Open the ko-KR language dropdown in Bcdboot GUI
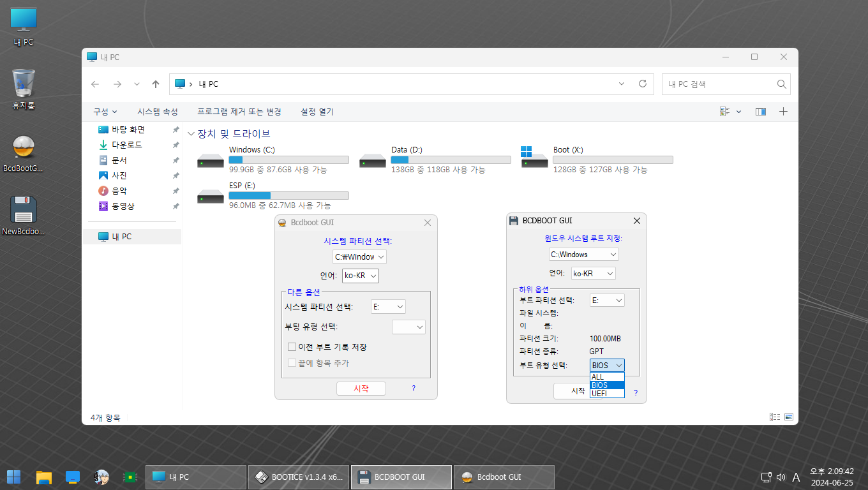Screen dimensions: 868x490 click(x=361, y=276)
